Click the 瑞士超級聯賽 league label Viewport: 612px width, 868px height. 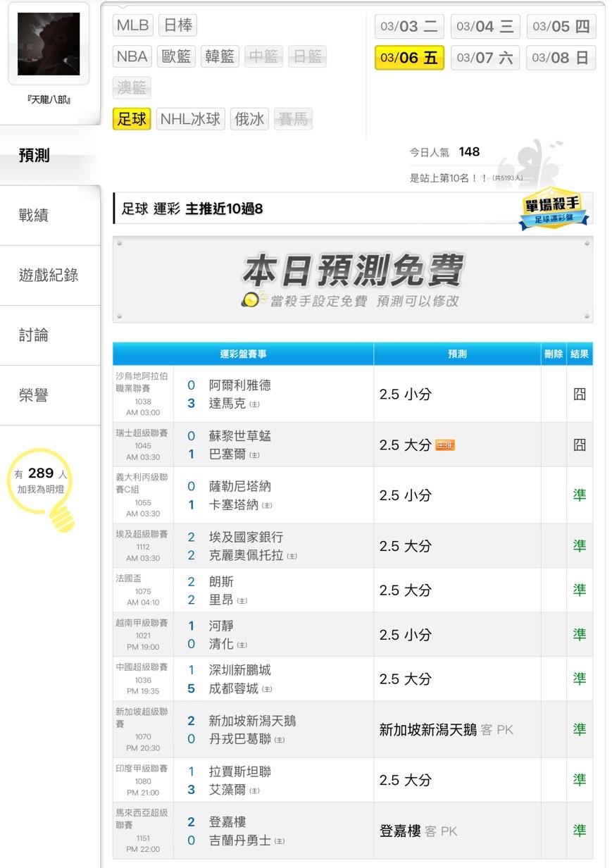tap(142, 433)
